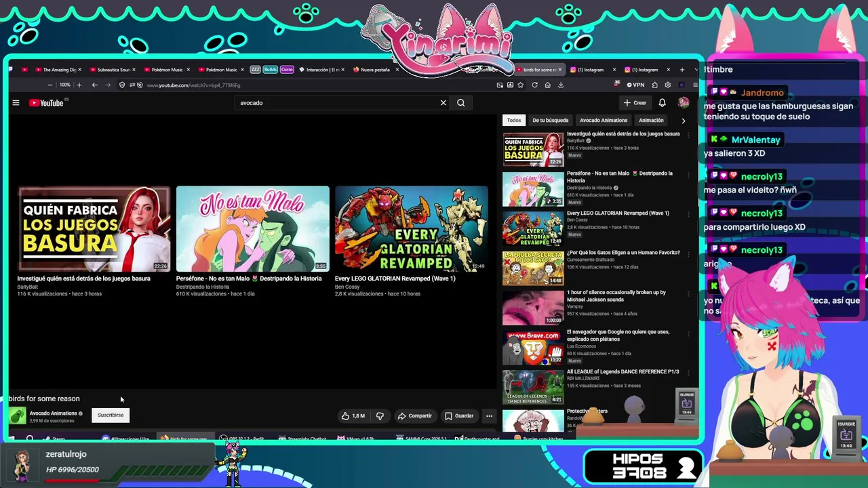Zoom out with the browser minus button
The height and width of the screenshot is (488, 868).
50,85
